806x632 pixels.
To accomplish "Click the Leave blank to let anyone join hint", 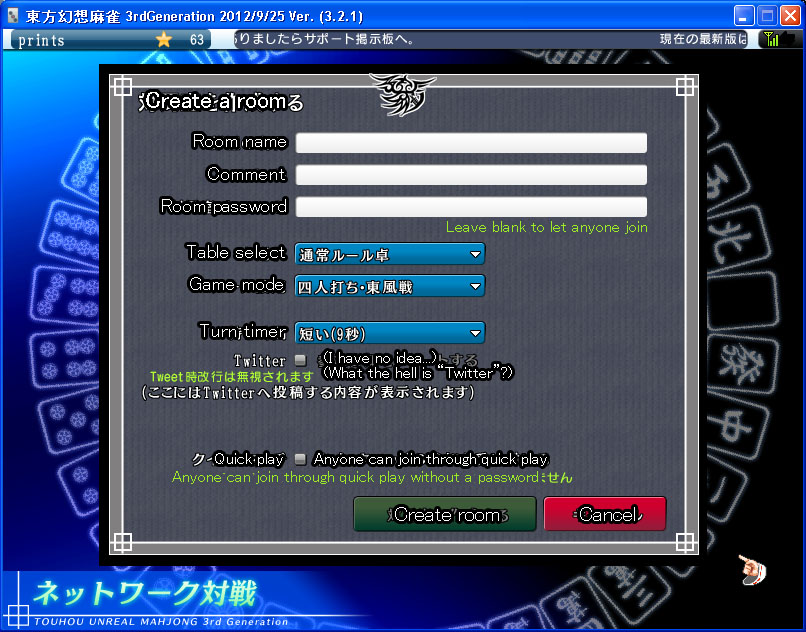I will pyautogui.click(x=546, y=227).
